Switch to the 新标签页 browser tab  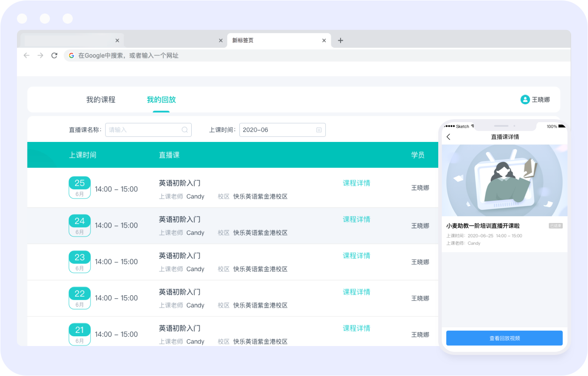[x=279, y=41]
